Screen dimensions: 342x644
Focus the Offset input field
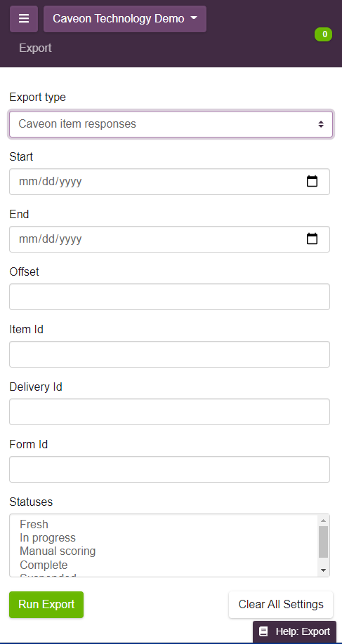pyautogui.click(x=169, y=297)
